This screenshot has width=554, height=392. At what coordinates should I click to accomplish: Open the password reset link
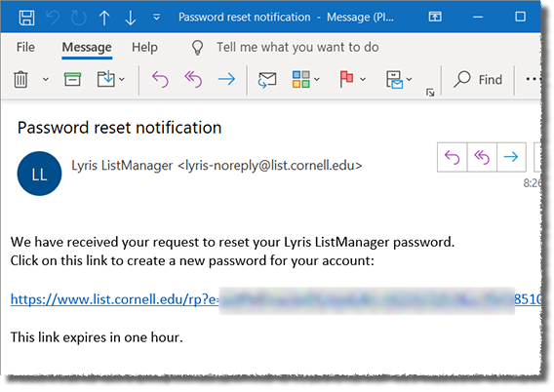[x=276, y=299]
